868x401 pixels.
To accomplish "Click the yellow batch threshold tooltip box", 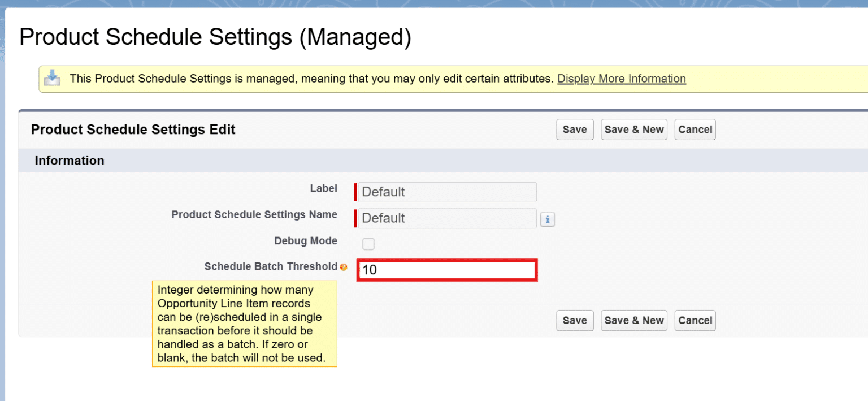I will [245, 324].
